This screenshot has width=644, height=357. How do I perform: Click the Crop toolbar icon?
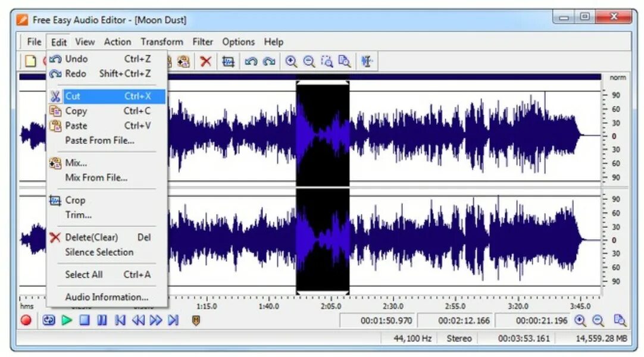pos(229,61)
